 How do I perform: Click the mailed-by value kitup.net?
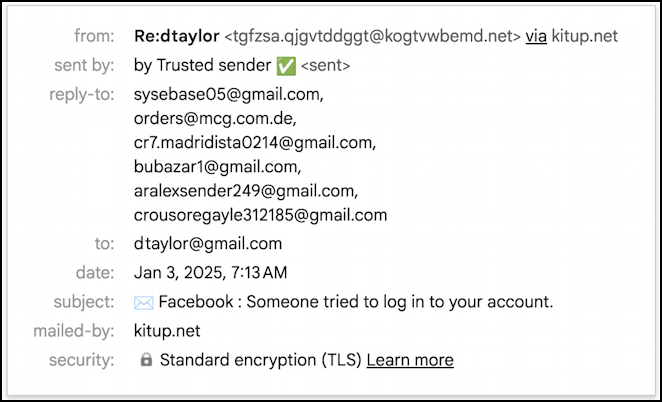click(167, 331)
